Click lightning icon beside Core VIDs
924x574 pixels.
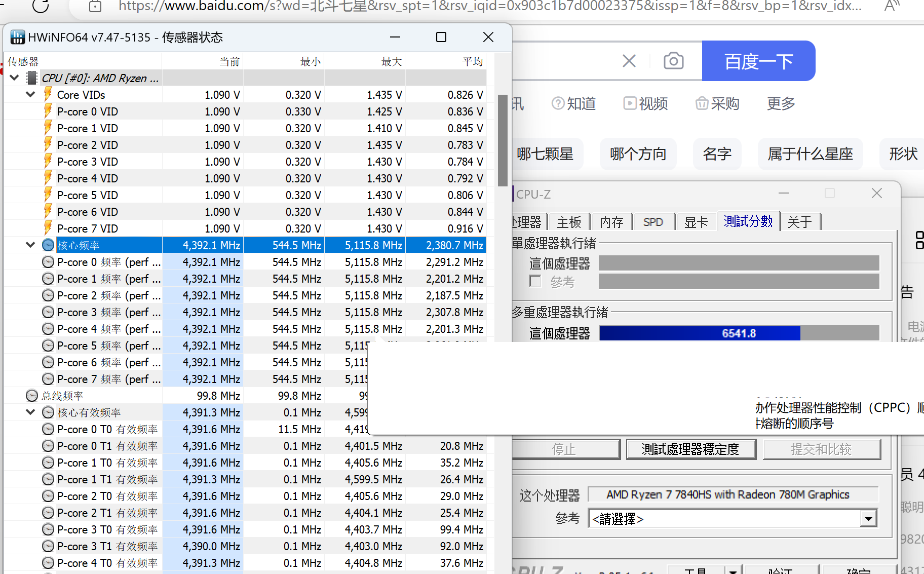48,94
